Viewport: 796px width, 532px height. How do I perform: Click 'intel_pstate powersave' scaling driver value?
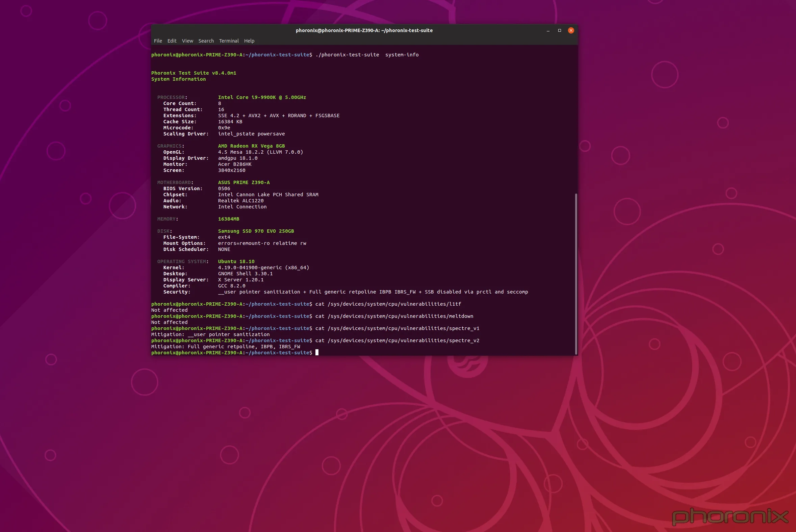click(251, 134)
